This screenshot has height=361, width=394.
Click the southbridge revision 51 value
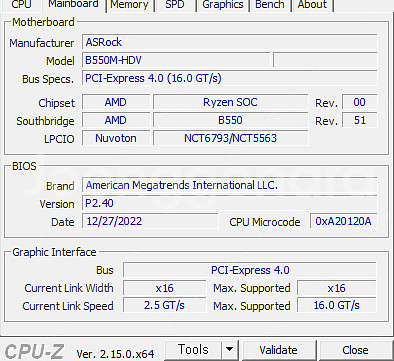(x=360, y=120)
